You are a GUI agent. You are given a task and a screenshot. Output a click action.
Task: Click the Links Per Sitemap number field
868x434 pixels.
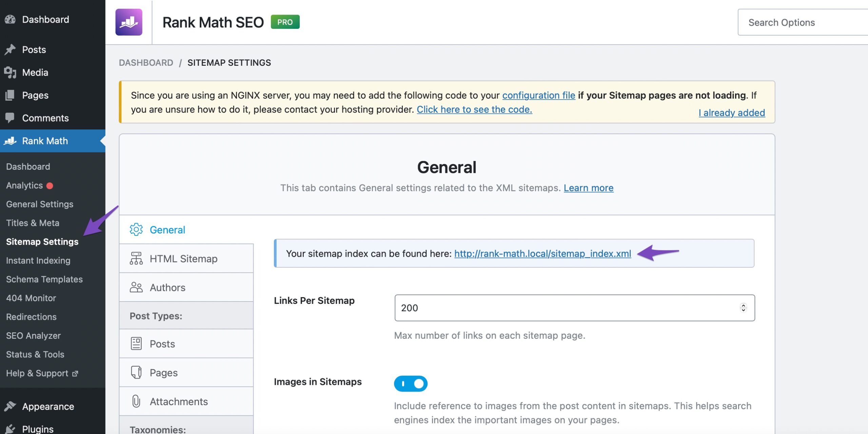point(575,308)
